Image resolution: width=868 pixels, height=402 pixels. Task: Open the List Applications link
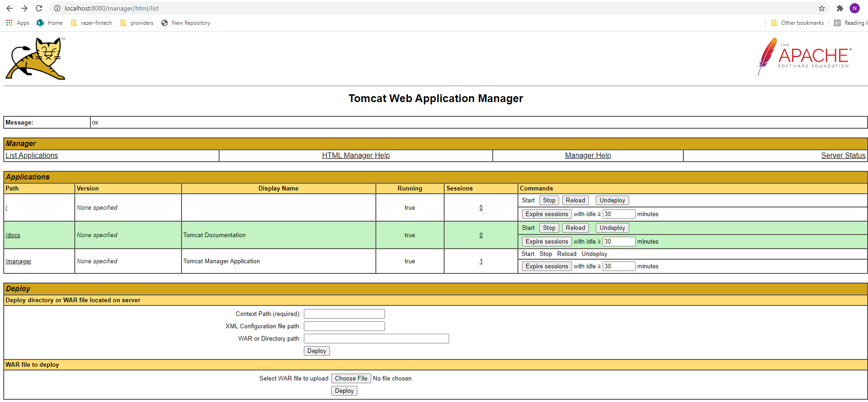point(32,156)
